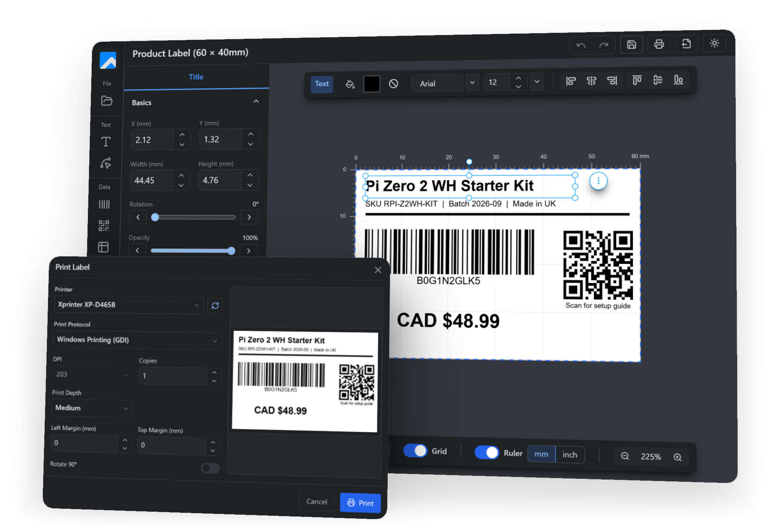Click the fill bucket icon in the toolbar
The width and height of the screenshot is (776, 532).
350,84
